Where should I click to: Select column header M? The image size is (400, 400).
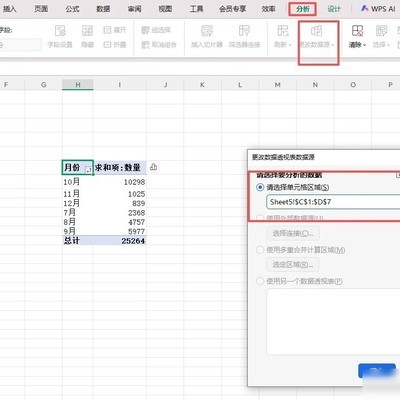pos(277,85)
